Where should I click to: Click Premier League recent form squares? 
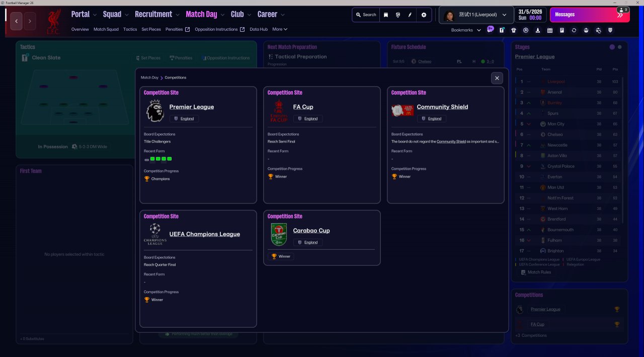tap(158, 159)
